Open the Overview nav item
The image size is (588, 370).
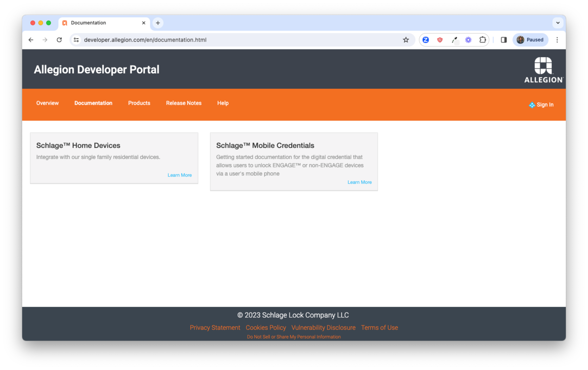click(47, 103)
